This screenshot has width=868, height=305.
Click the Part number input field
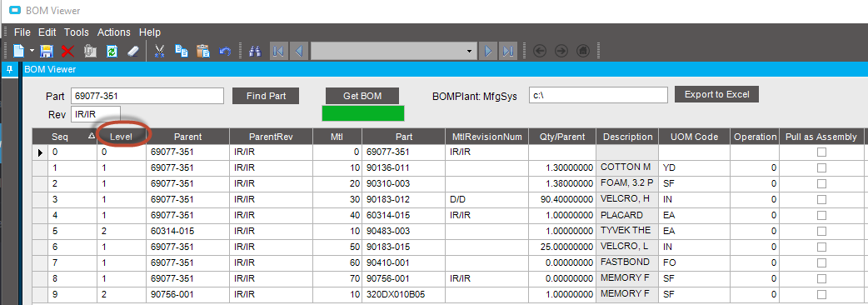coord(147,96)
